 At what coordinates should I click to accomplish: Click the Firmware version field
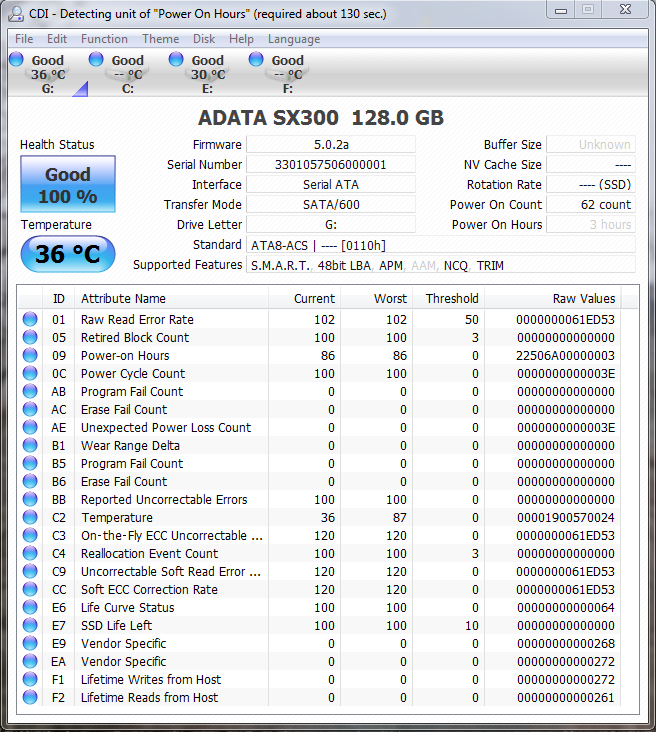[330, 145]
